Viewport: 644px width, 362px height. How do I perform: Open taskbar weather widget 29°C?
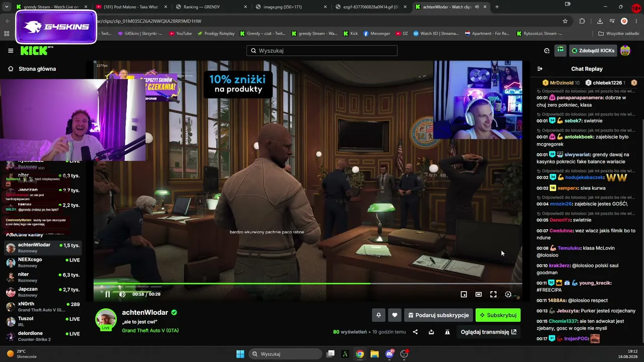(x=22, y=354)
